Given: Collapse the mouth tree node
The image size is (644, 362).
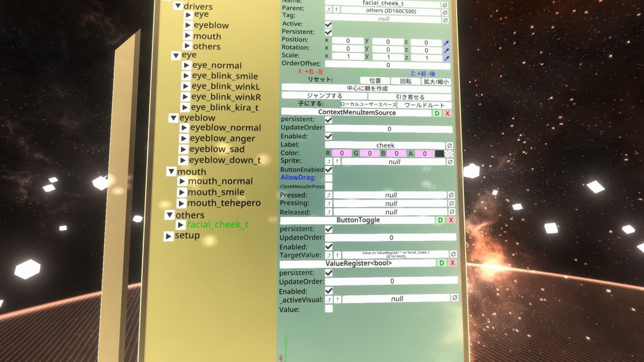Looking at the screenshot, I should 171,172.
